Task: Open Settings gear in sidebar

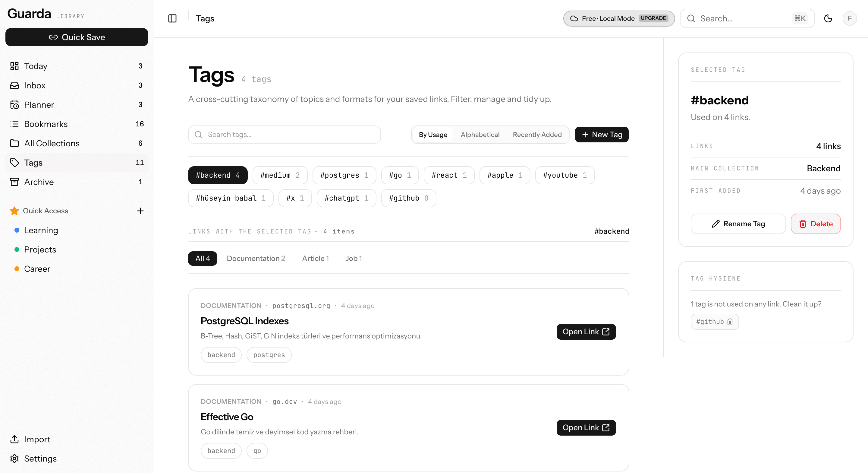Action: click(77, 459)
